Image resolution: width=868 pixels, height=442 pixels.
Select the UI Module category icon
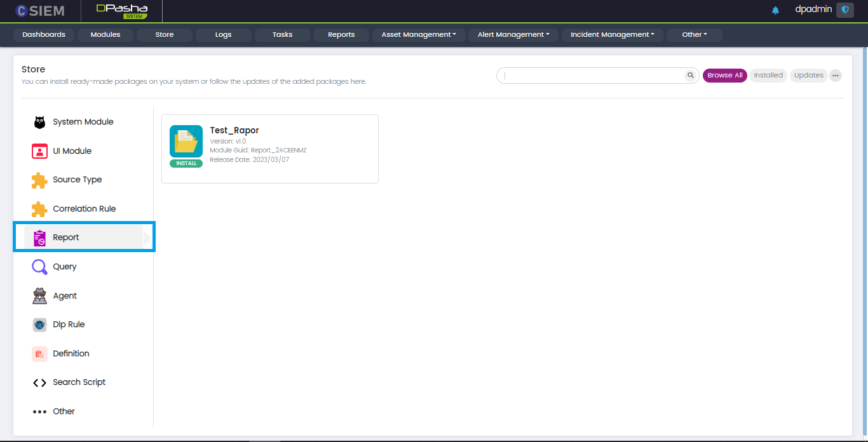point(39,151)
